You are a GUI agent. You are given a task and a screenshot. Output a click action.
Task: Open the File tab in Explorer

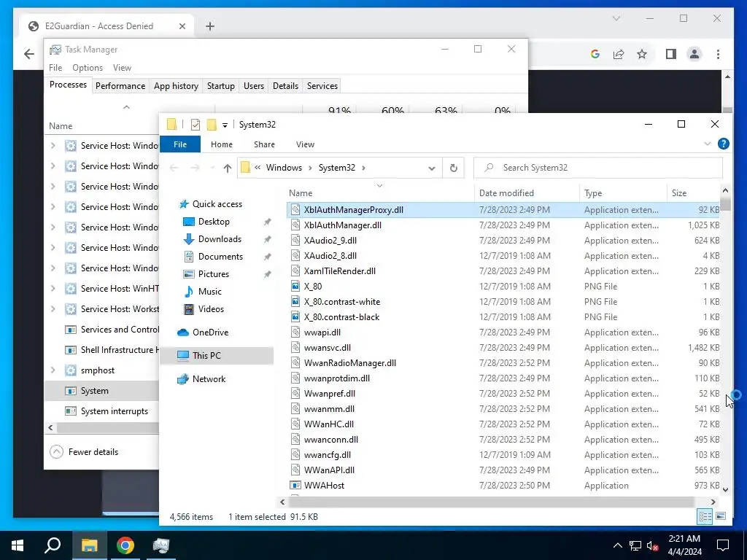180,144
